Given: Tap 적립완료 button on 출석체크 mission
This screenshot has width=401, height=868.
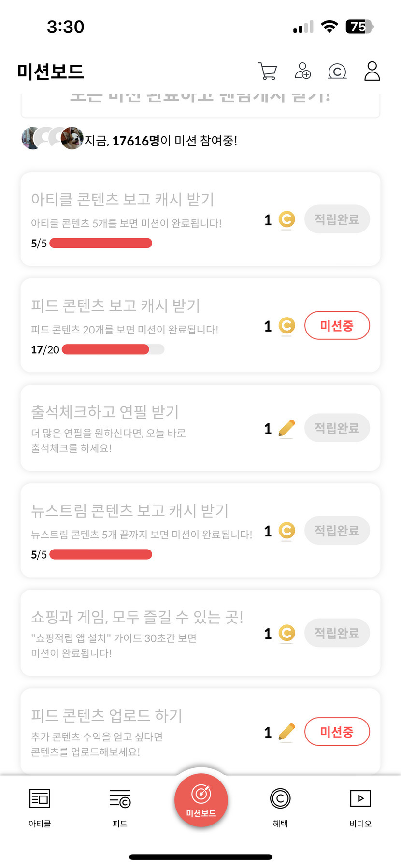Looking at the screenshot, I should tap(337, 428).
